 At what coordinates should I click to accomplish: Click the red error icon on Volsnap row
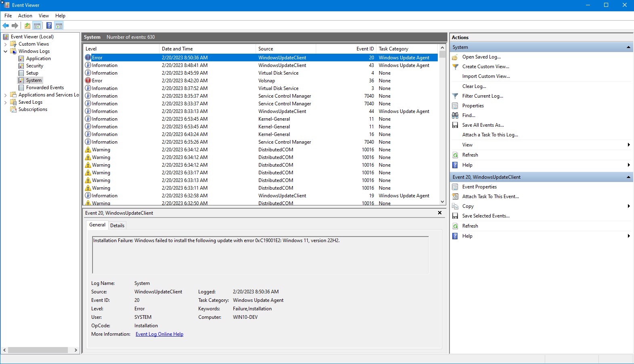(88, 81)
